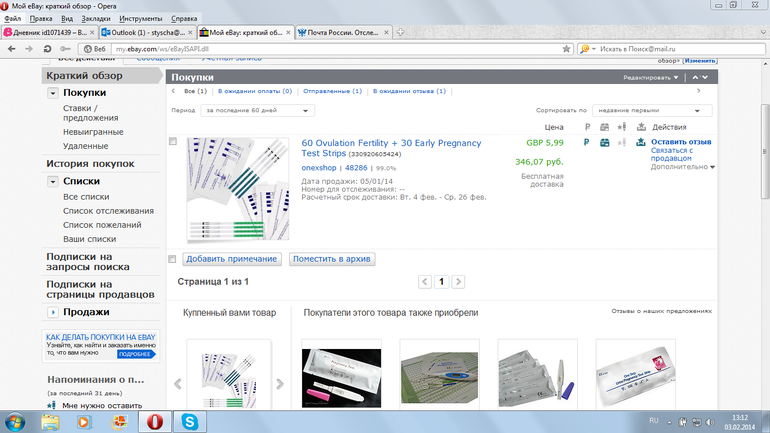770x433 pixels.
Task: Open the period dropdown showing last 60 days
Action: (x=257, y=110)
